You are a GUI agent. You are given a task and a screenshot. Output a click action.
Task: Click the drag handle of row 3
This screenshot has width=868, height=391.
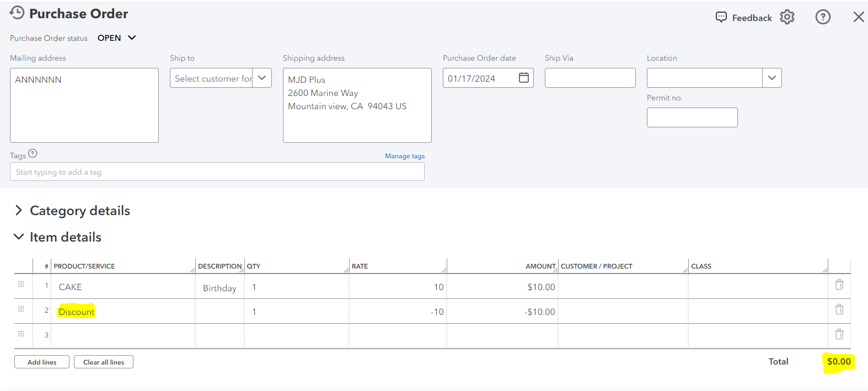tap(21, 334)
